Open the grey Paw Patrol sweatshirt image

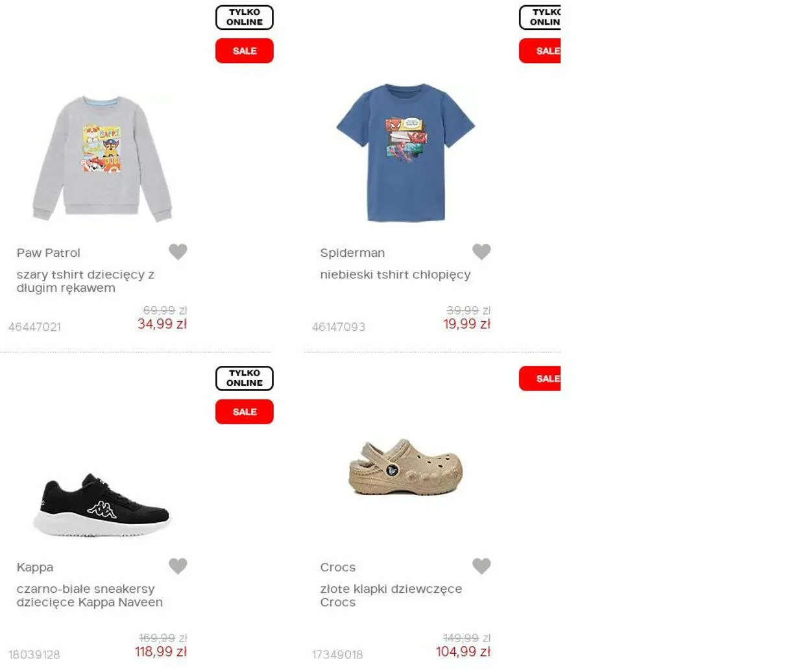click(x=103, y=158)
